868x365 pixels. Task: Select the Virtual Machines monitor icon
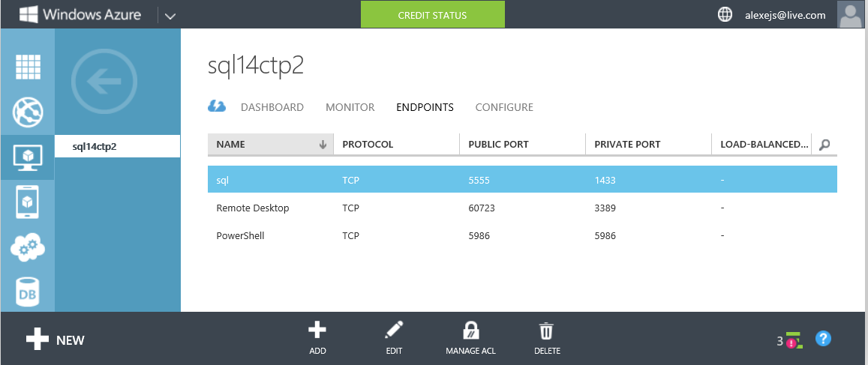(x=28, y=157)
